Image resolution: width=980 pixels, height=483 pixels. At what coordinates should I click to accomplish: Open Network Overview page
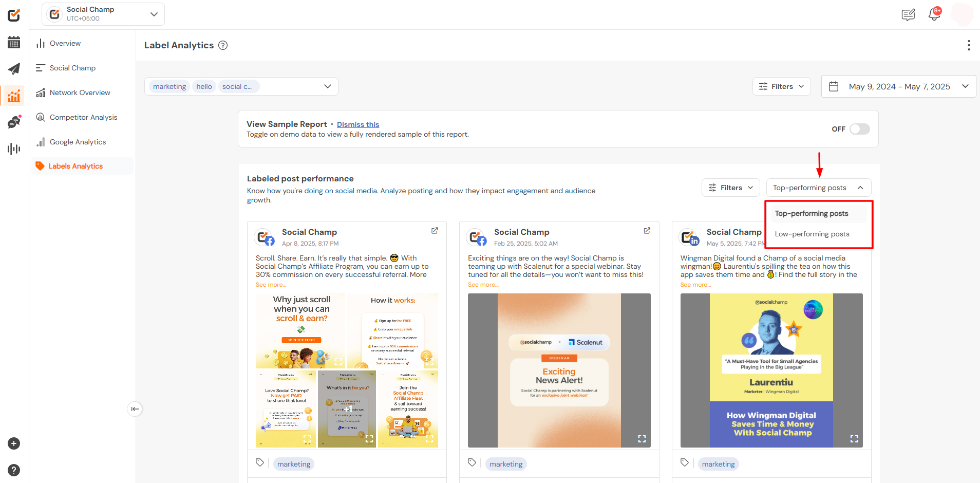coord(83,92)
